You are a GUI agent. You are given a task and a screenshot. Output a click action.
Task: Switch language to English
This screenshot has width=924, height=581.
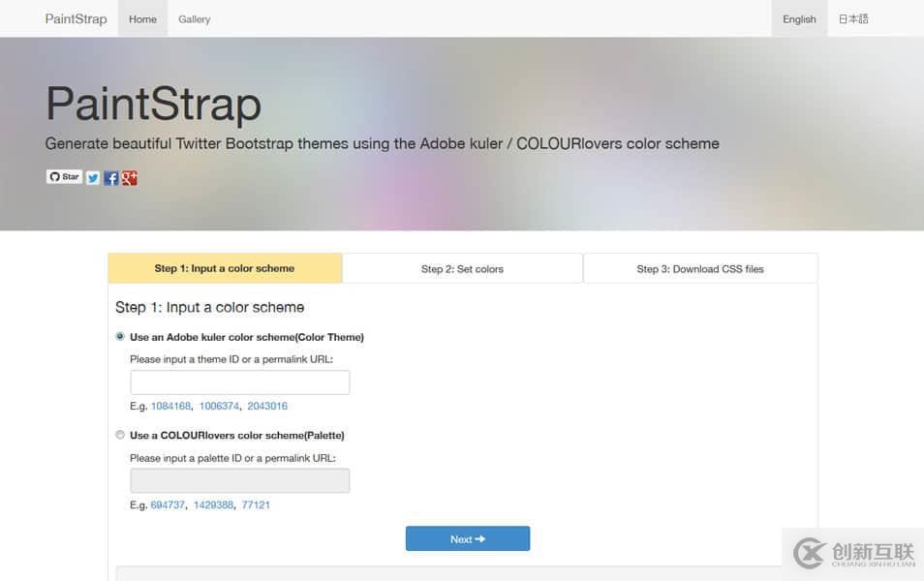pos(799,19)
